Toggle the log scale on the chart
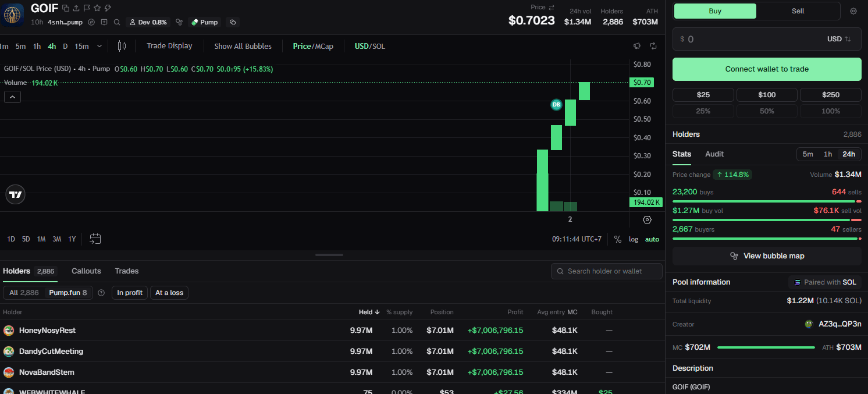The image size is (868, 394). click(634, 239)
